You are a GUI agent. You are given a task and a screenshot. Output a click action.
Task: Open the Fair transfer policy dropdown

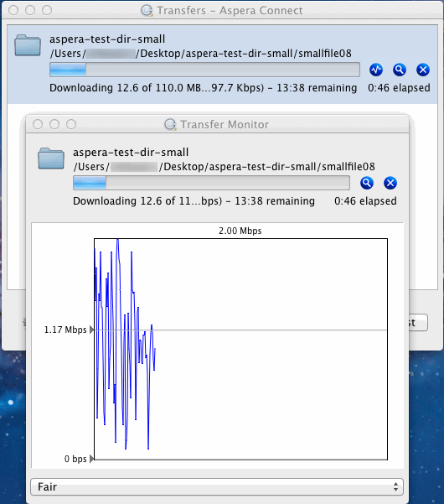pyautogui.click(x=217, y=486)
